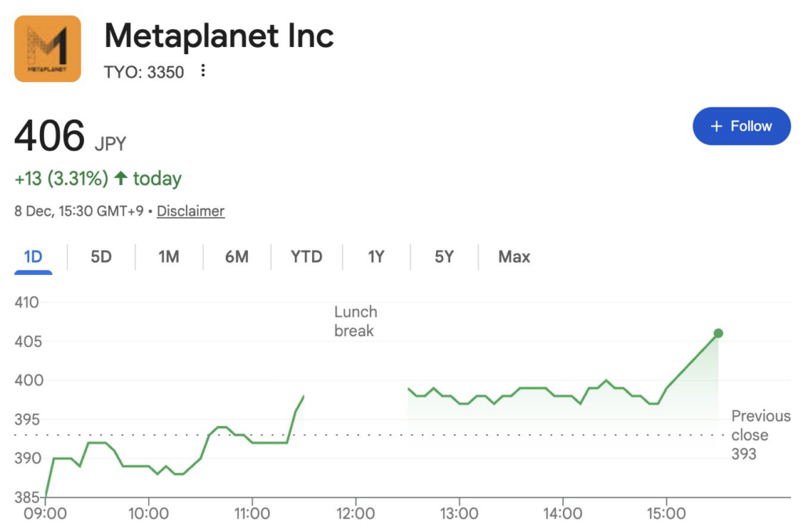Select the 6M time range

pyautogui.click(x=236, y=256)
